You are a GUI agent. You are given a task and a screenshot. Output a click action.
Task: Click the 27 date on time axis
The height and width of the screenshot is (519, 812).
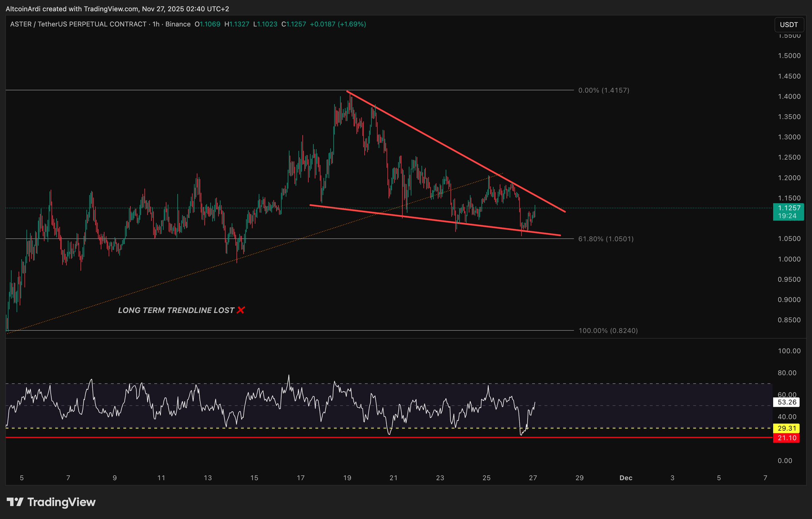click(533, 478)
